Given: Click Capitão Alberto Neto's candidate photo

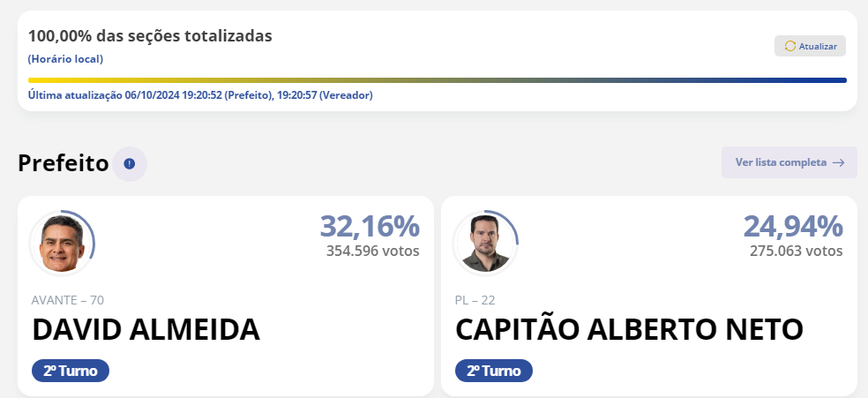Looking at the screenshot, I should 485,243.
